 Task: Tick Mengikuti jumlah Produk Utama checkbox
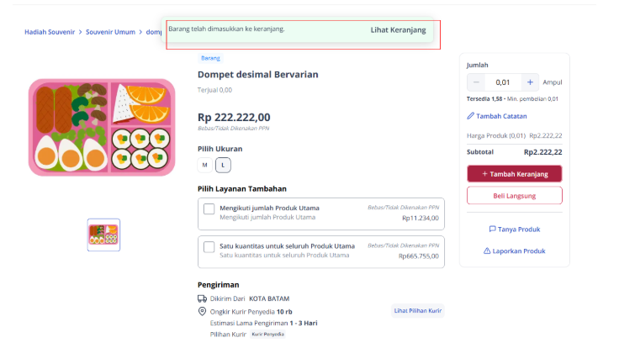pos(209,208)
